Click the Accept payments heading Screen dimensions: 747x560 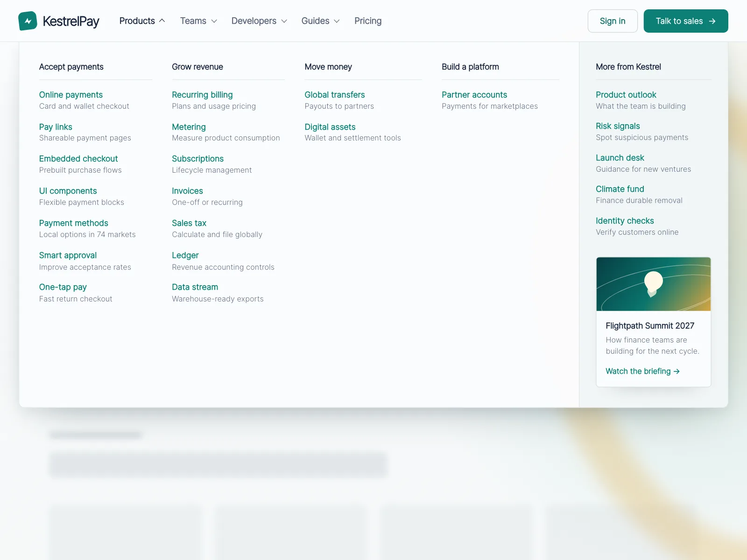(x=71, y=67)
